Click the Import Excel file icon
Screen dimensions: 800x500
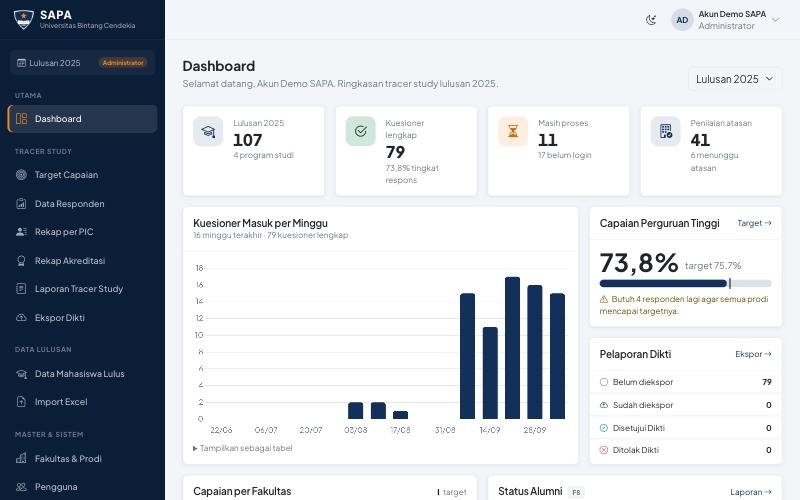click(x=21, y=402)
